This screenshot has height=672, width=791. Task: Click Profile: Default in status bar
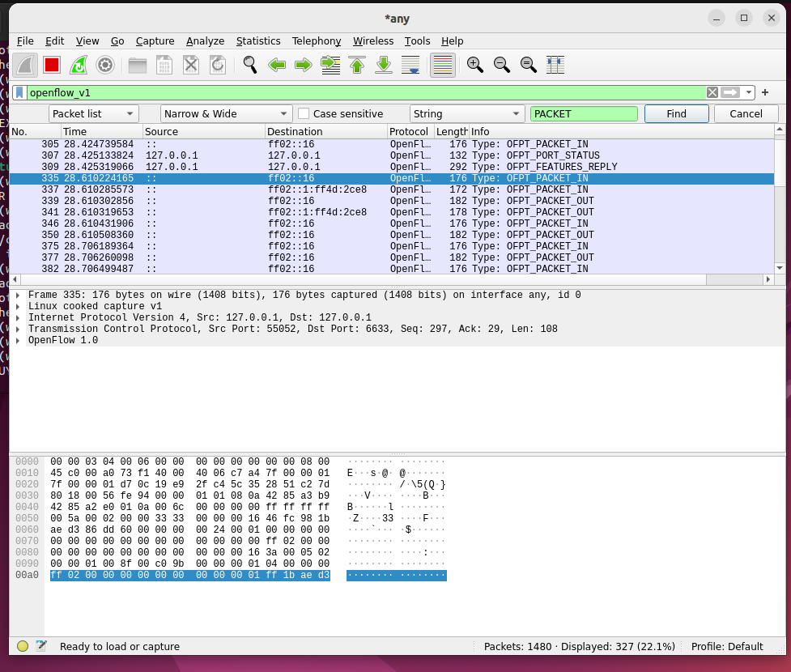click(x=727, y=646)
